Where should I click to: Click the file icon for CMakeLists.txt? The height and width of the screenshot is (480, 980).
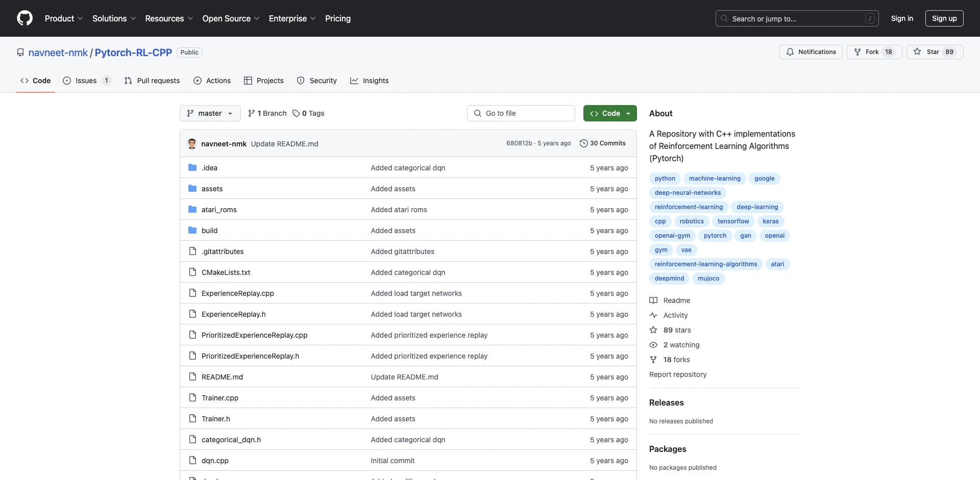[x=192, y=272]
